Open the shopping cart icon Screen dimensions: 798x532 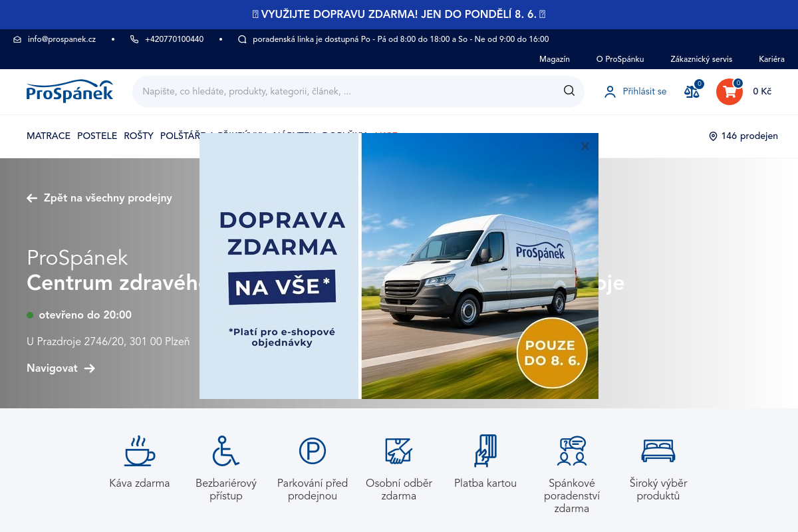(x=729, y=92)
